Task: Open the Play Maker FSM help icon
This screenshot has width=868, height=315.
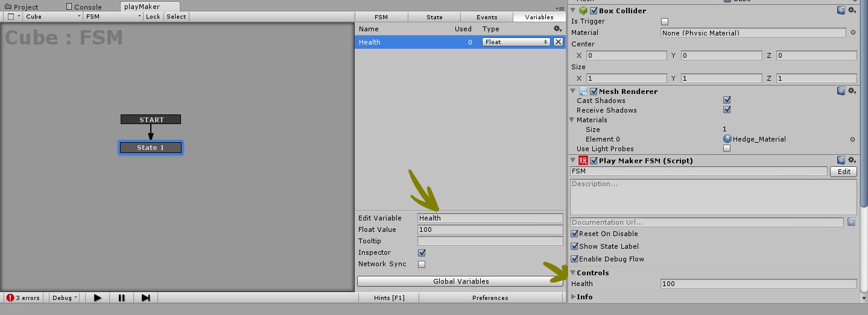Action: [x=841, y=160]
